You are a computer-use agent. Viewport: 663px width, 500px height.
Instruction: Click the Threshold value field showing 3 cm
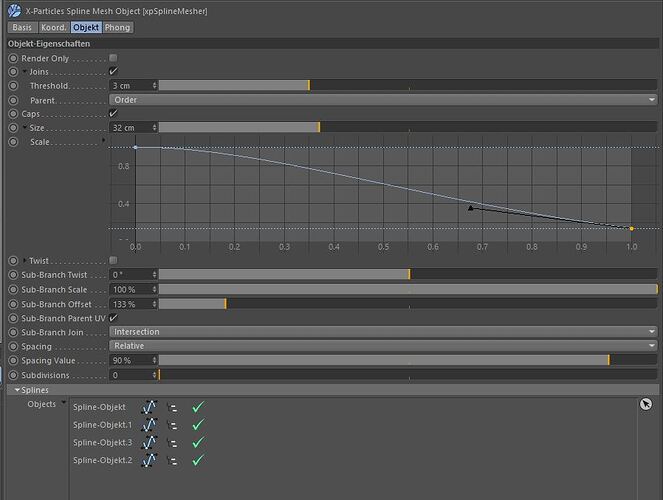pos(133,85)
